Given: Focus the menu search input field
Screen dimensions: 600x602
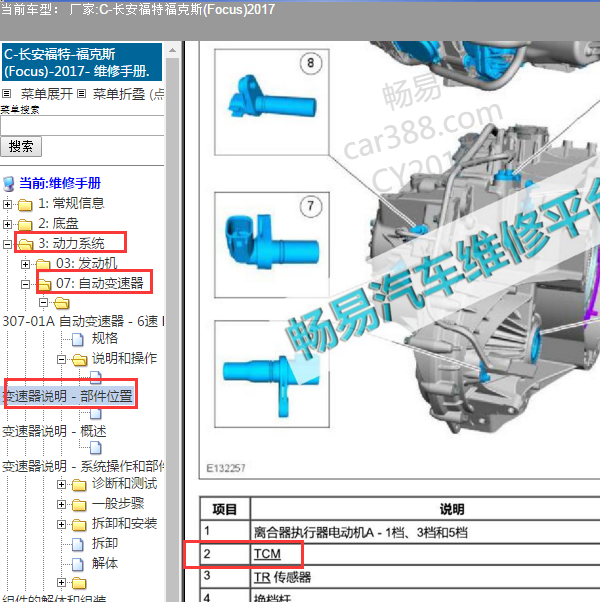Looking at the screenshot, I should coord(82,125).
